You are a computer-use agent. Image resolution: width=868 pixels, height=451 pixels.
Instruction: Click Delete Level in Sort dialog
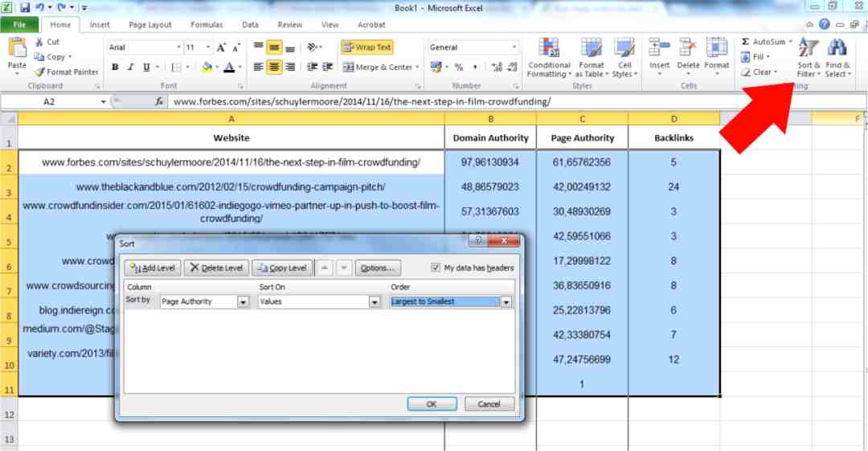216,269
